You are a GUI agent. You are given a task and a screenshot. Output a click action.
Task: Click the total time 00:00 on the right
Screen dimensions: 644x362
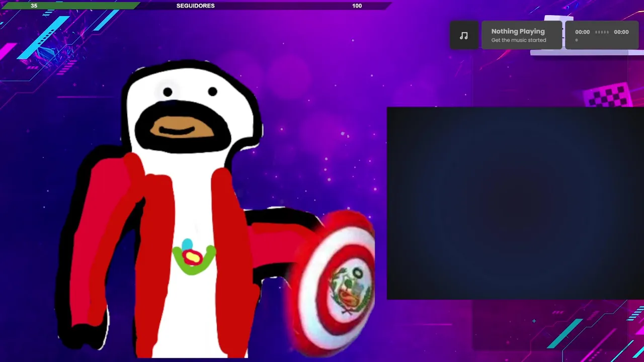coord(621,32)
